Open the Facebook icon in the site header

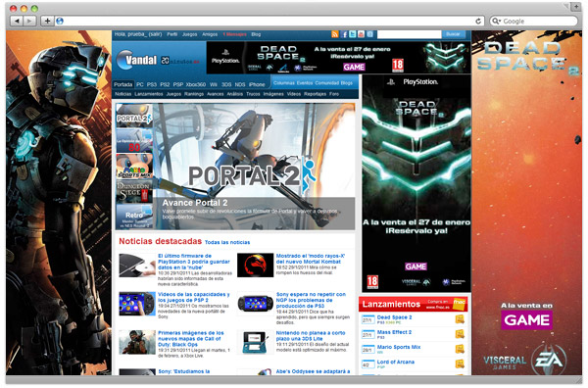pos(344,34)
